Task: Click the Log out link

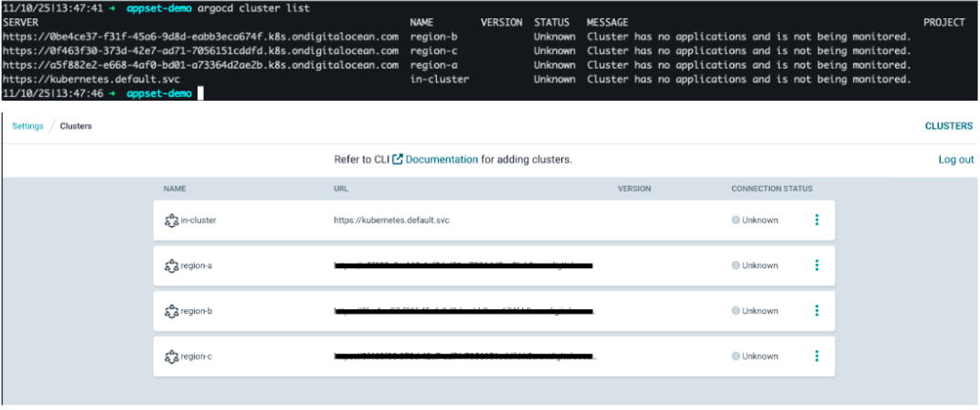Action: click(955, 159)
